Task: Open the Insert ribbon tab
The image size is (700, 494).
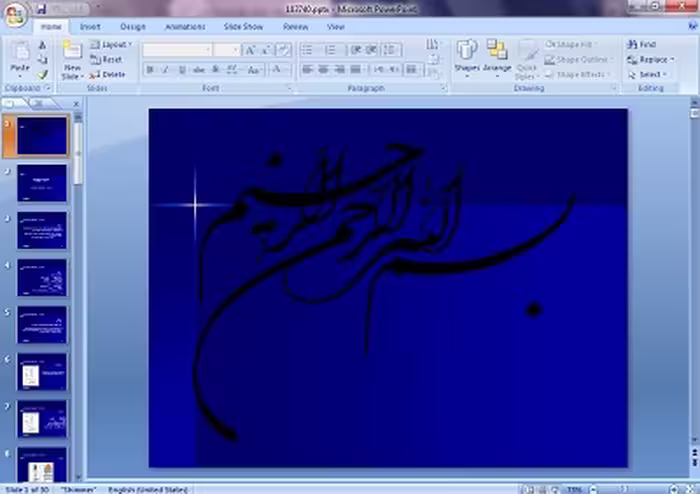Action: (x=90, y=27)
